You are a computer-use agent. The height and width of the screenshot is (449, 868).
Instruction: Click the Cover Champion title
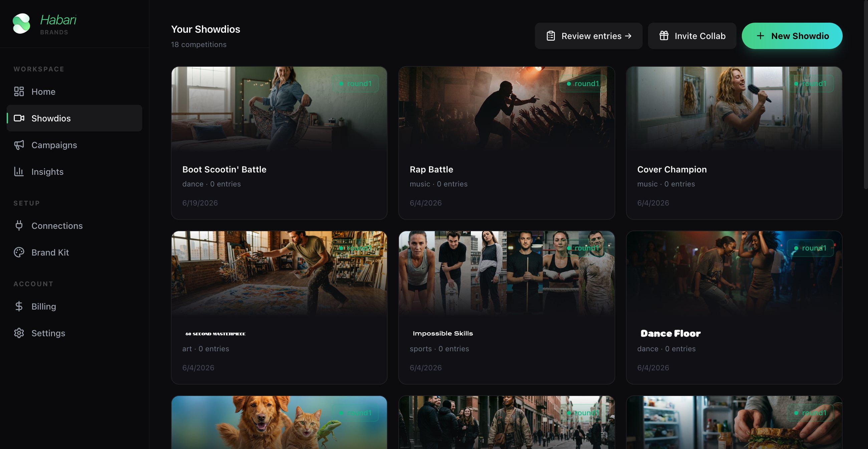[672, 169]
